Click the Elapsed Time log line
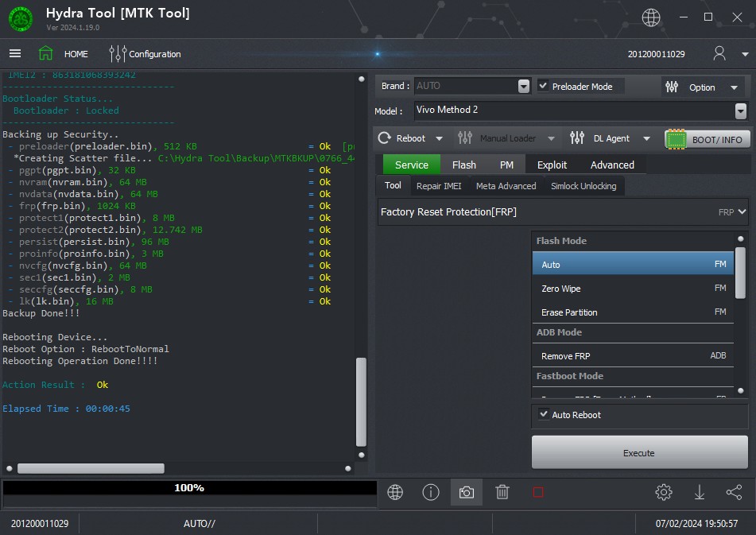 [66, 409]
